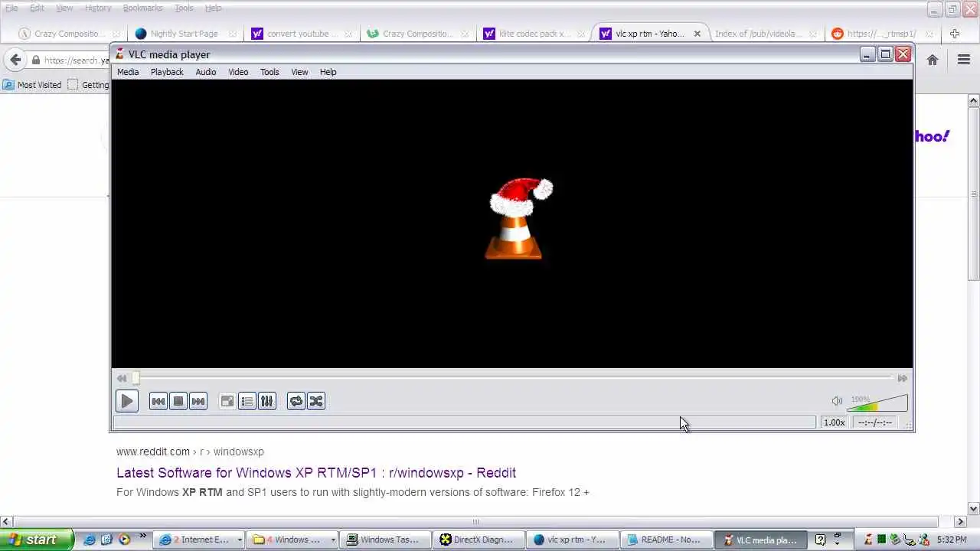Go to Firefox Home page icon
Viewport: 980px width, 551px height.
tap(933, 60)
